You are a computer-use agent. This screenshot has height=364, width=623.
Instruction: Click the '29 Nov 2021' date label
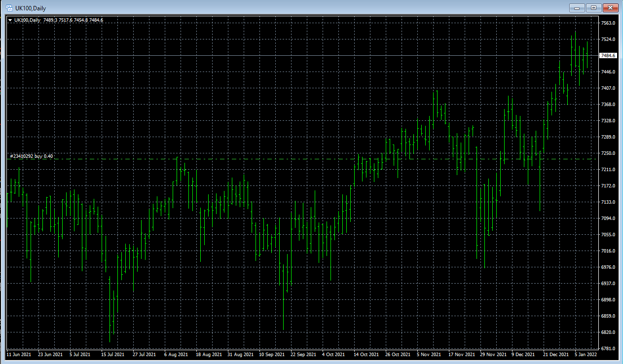point(493,355)
